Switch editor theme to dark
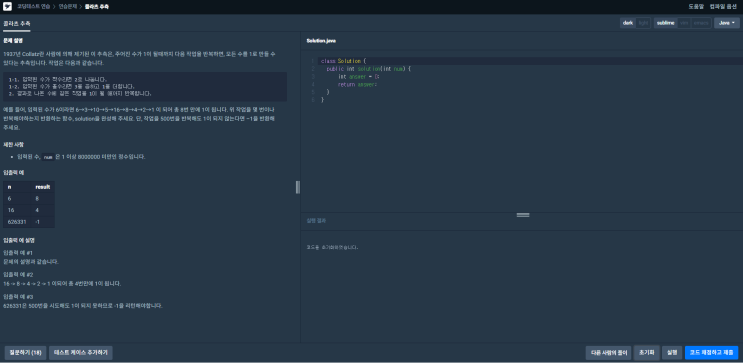 click(x=628, y=23)
